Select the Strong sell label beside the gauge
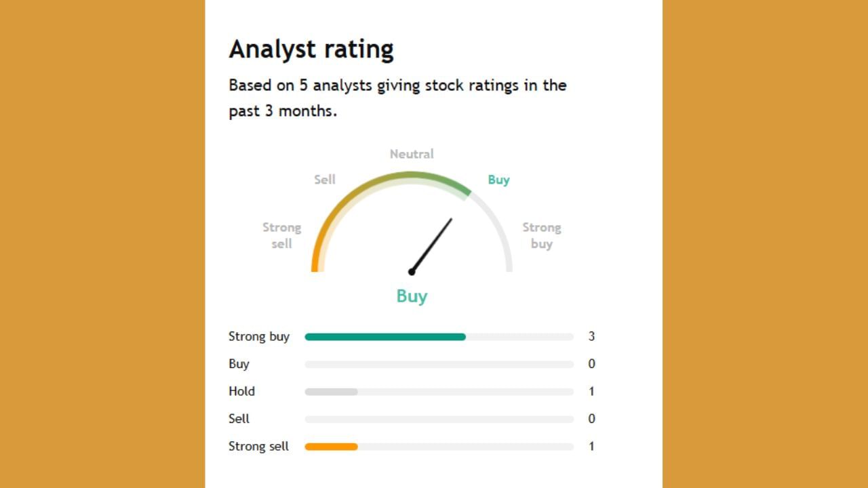Screen dimensions: 868x488 click(x=281, y=235)
